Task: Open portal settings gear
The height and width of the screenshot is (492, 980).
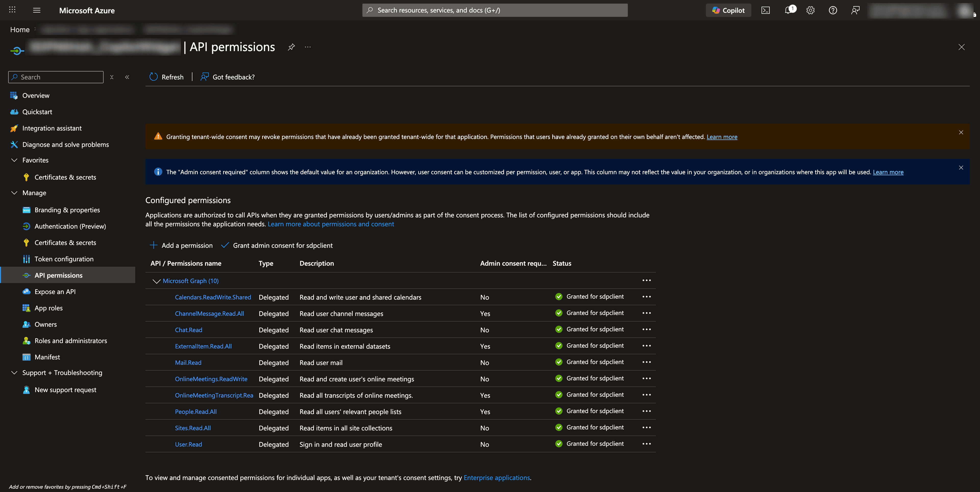Action: (x=810, y=10)
